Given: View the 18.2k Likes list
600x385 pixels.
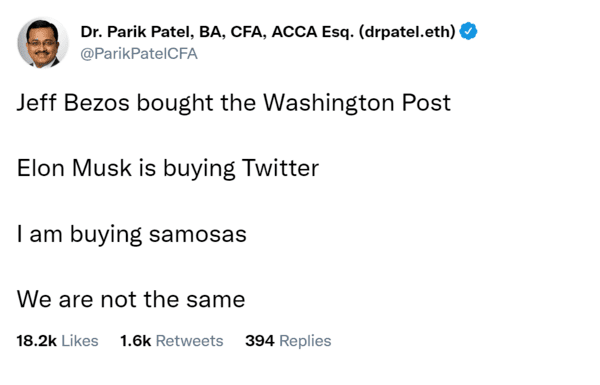Looking at the screenshot, I should click(57, 341).
